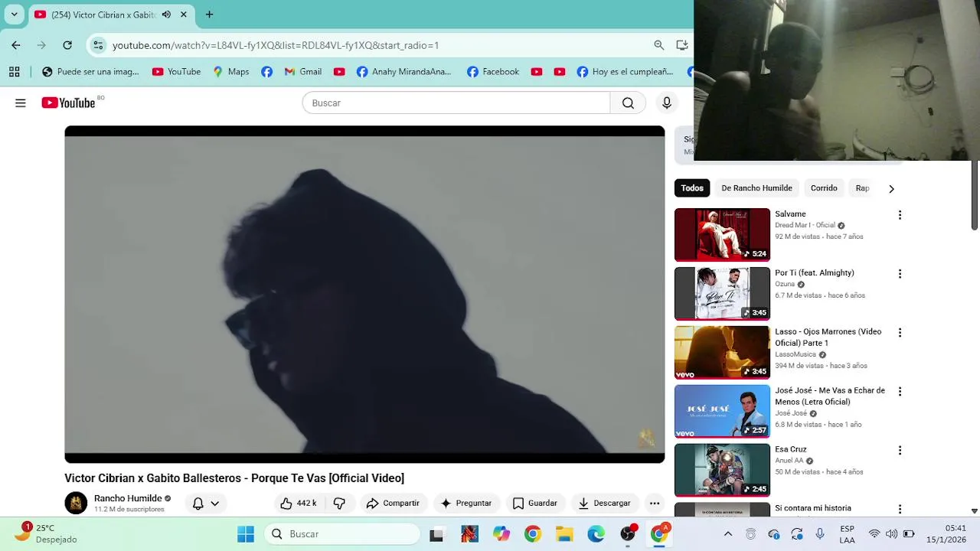Image resolution: width=980 pixels, height=551 pixels.
Task: Open Microsoft Edge from the taskbar
Action: (x=596, y=534)
